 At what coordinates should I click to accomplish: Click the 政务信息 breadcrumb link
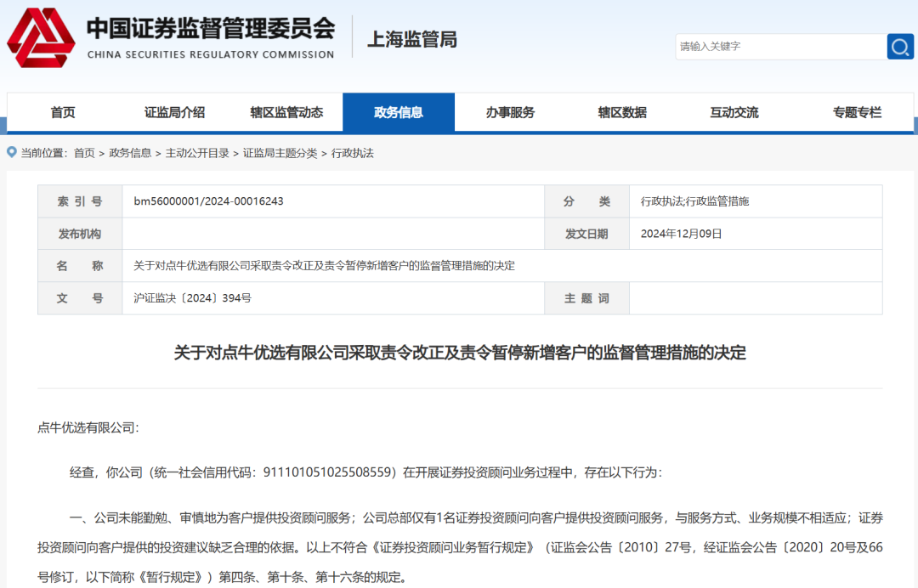point(130,153)
